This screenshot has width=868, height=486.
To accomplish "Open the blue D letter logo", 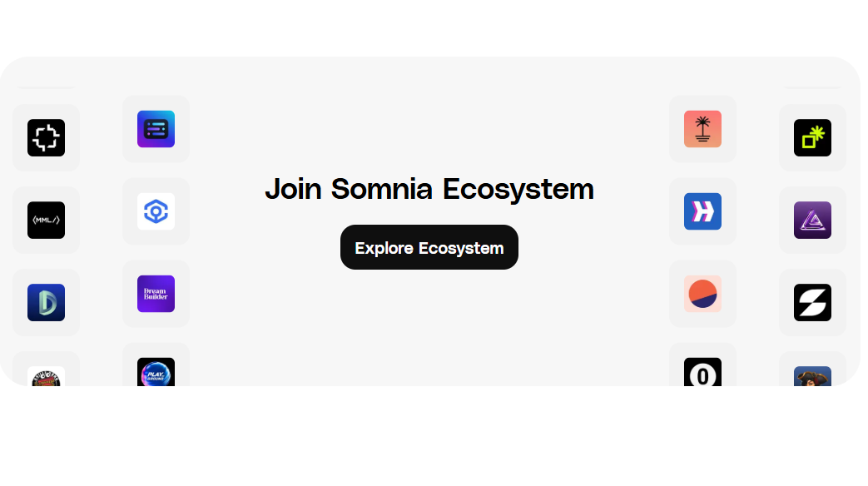I will [x=46, y=302].
